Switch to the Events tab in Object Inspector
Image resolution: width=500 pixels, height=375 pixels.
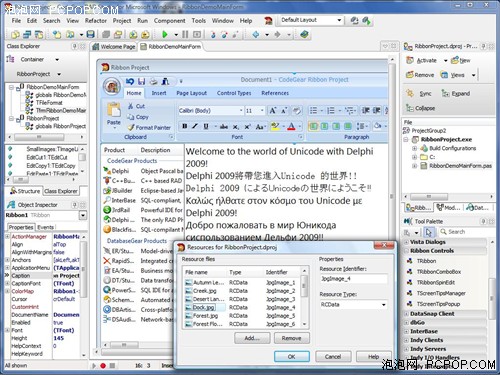[45, 227]
